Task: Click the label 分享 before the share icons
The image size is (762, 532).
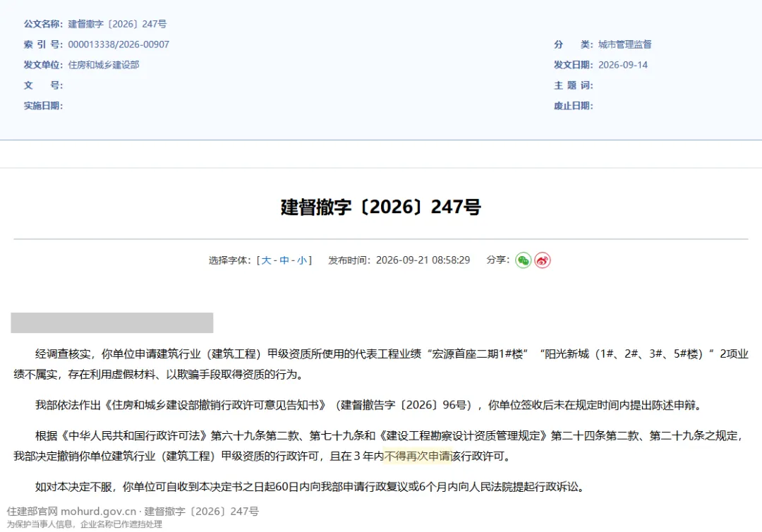Action: point(497,260)
